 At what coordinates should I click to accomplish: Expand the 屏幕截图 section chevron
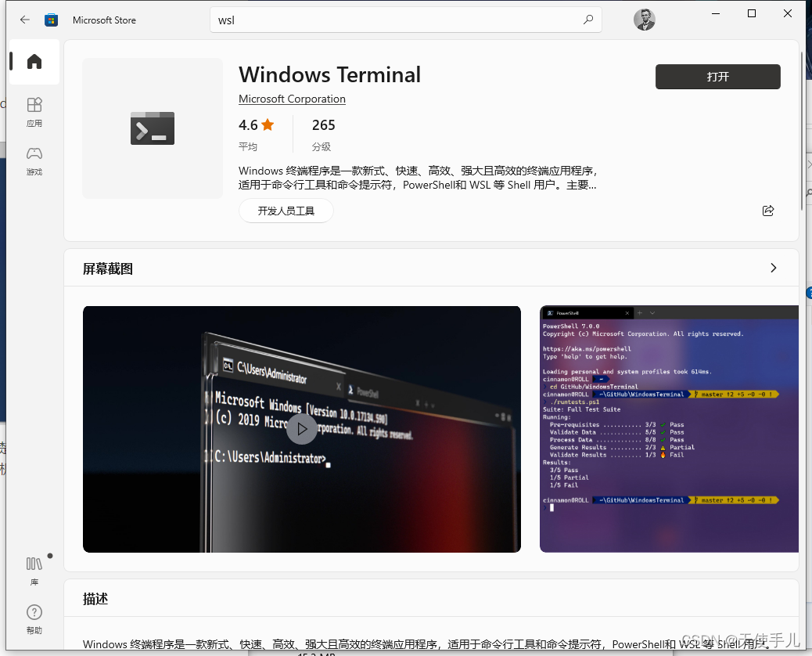(x=773, y=268)
